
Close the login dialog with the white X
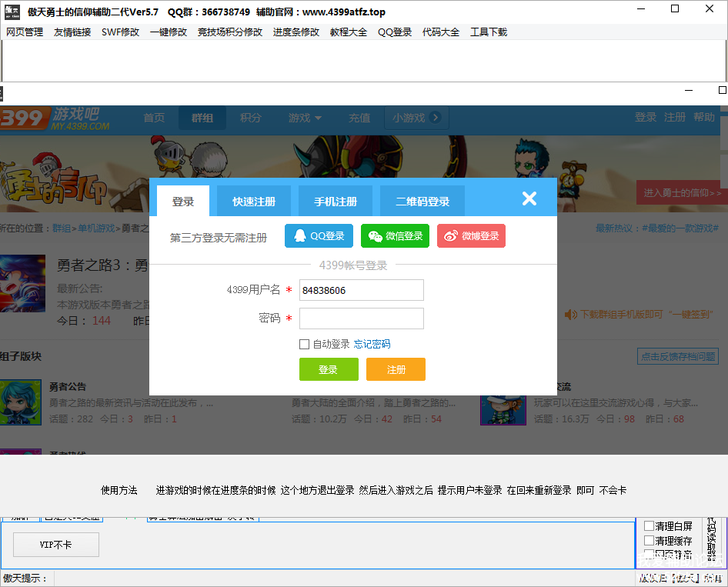click(529, 198)
